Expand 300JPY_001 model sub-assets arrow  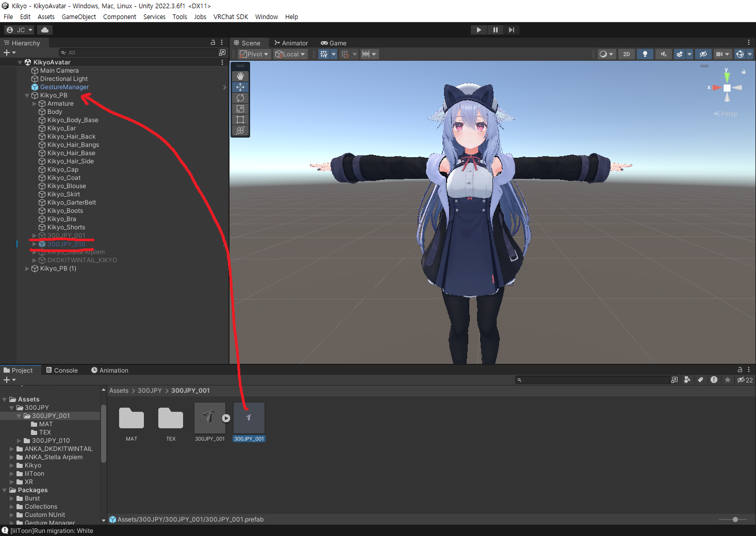point(226,418)
